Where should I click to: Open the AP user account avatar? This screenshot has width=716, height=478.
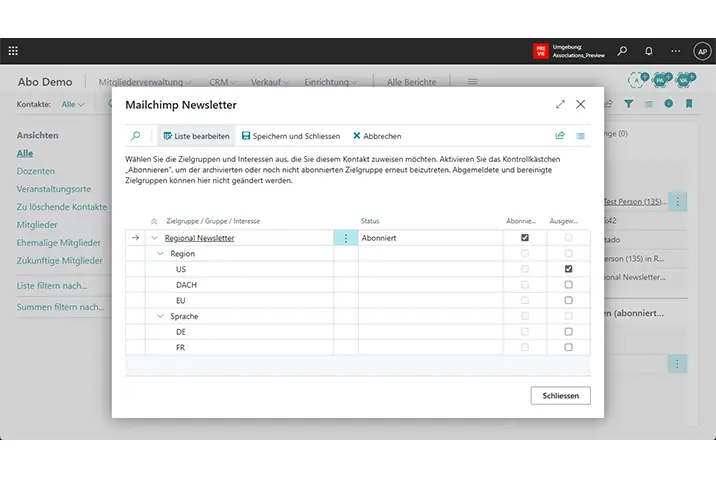point(702,51)
